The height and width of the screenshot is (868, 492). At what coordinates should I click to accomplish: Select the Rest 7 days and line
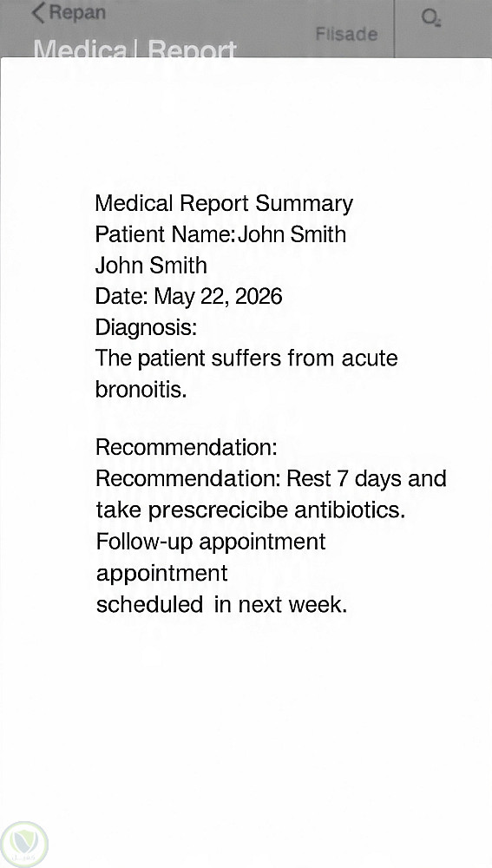pyautogui.click(x=272, y=478)
